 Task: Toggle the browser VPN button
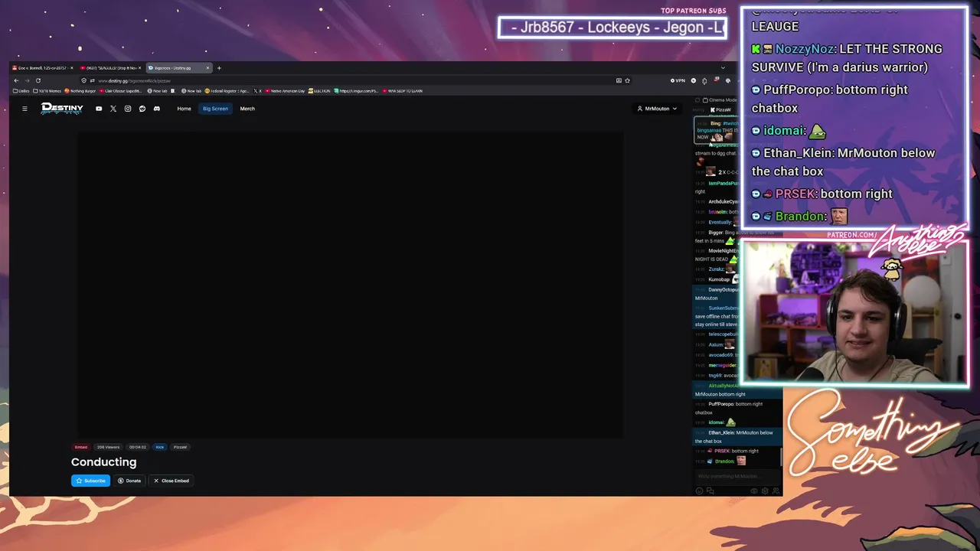pyautogui.click(x=678, y=80)
